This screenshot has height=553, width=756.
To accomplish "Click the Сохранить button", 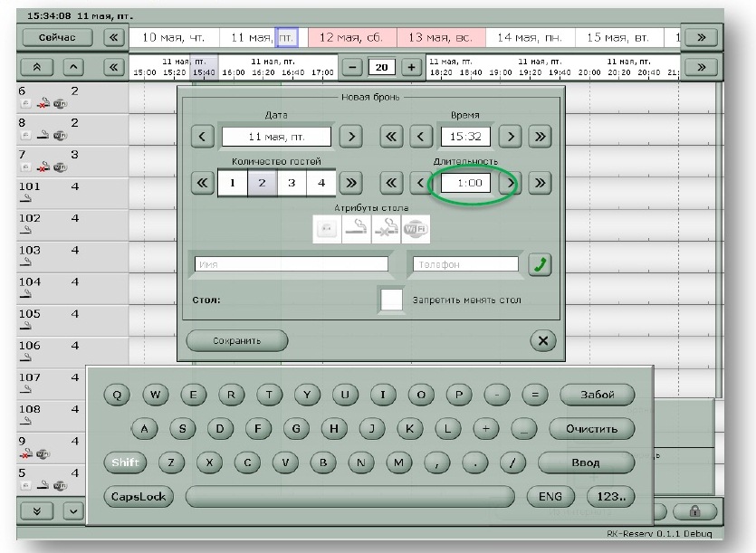I will 236,340.
